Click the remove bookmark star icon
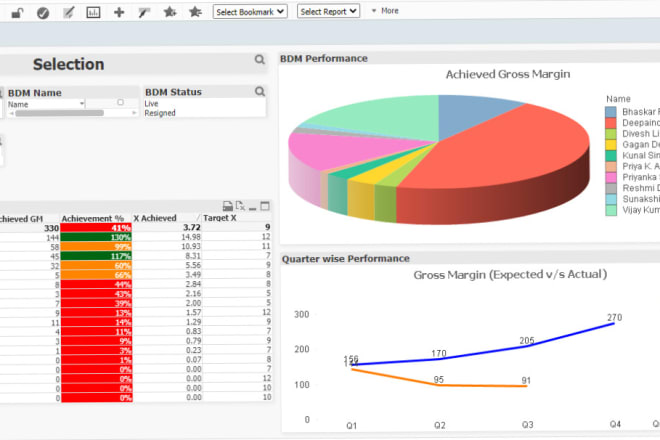This screenshot has width=660, height=440. pyautogui.click(x=195, y=12)
